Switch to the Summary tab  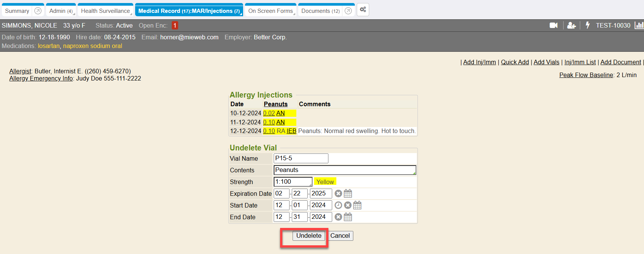click(x=17, y=11)
